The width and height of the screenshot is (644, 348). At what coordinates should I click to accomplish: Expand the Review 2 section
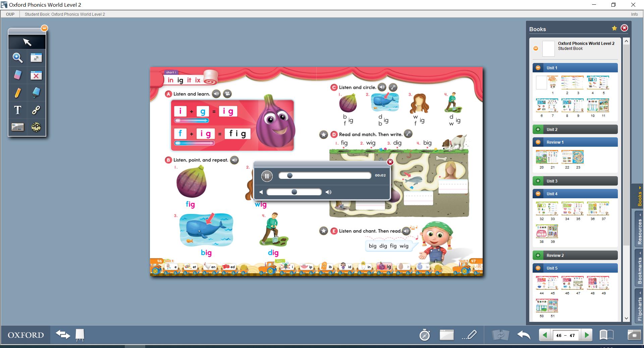click(x=538, y=256)
